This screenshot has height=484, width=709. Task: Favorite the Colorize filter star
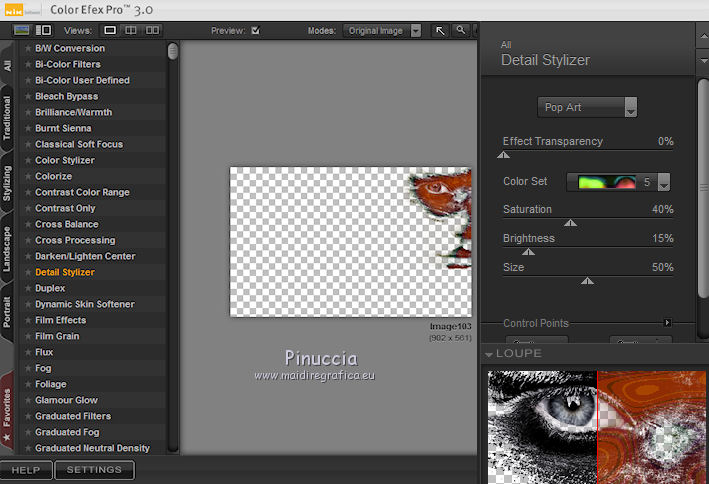28,176
